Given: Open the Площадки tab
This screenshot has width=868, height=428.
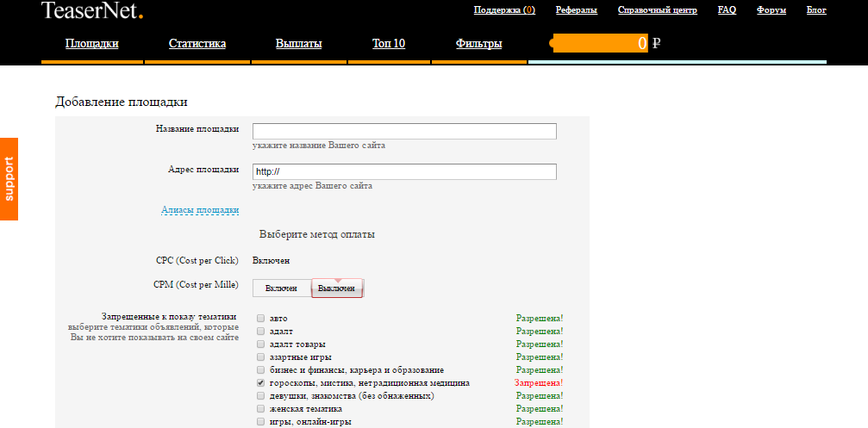Looking at the screenshot, I should coord(92,43).
